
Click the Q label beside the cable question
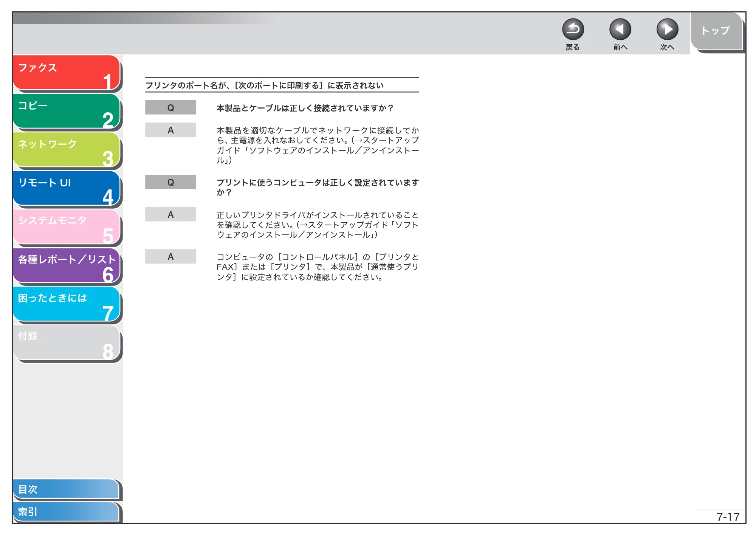[x=170, y=108]
